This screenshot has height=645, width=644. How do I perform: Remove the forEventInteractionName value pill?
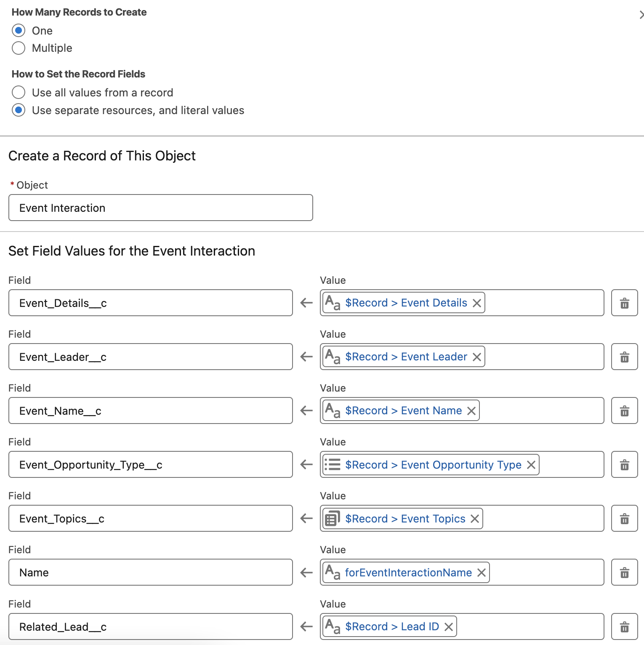[482, 573]
